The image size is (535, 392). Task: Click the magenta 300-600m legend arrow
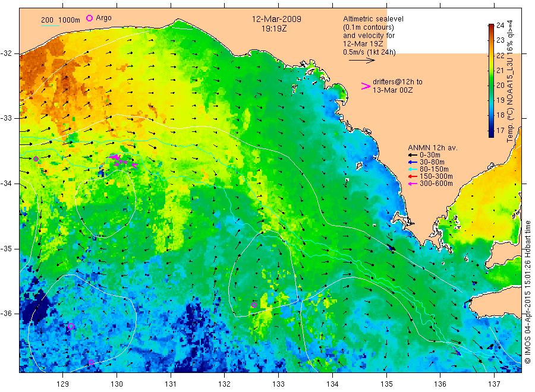point(413,184)
